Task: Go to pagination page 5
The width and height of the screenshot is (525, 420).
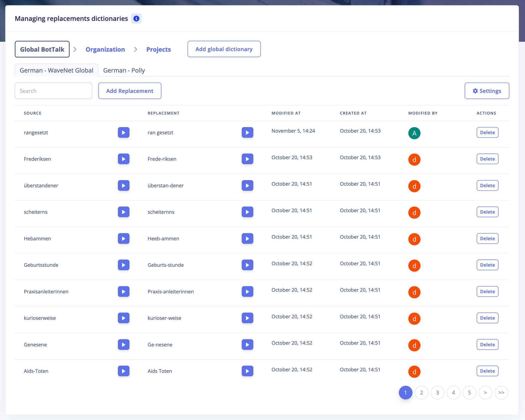Action: click(469, 393)
